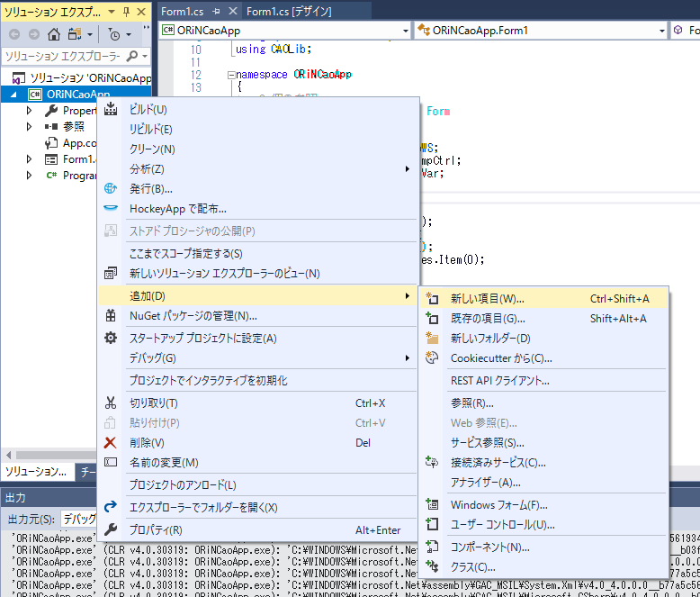Pin the Solution Explorer panel
700x597 pixels.
(x=127, y=12)
